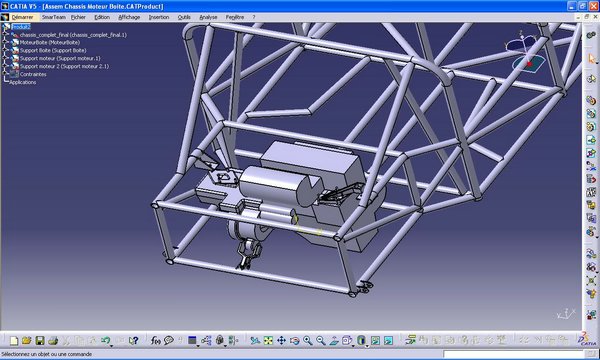Save the assembly with the floppy icon

(40, 340)
